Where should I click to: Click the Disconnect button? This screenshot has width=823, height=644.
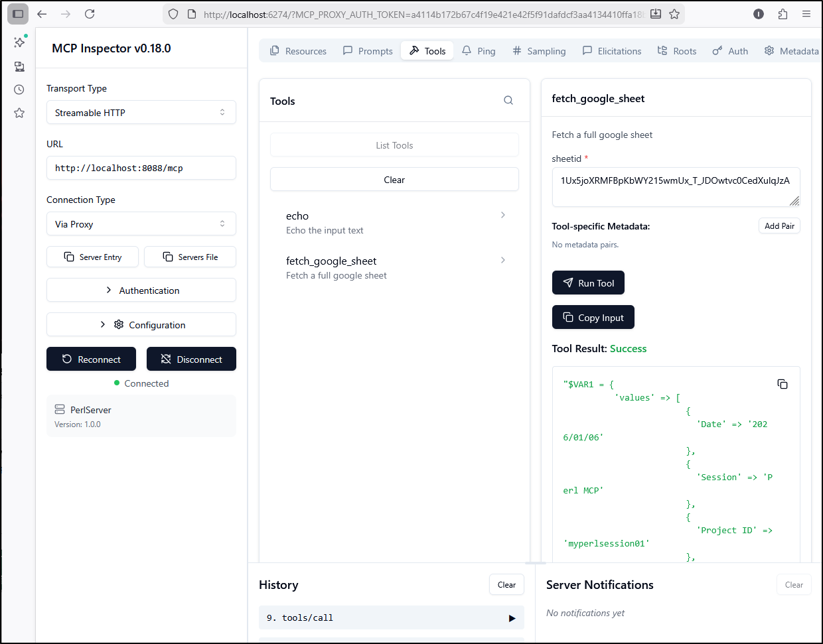(x=191, y=359)
